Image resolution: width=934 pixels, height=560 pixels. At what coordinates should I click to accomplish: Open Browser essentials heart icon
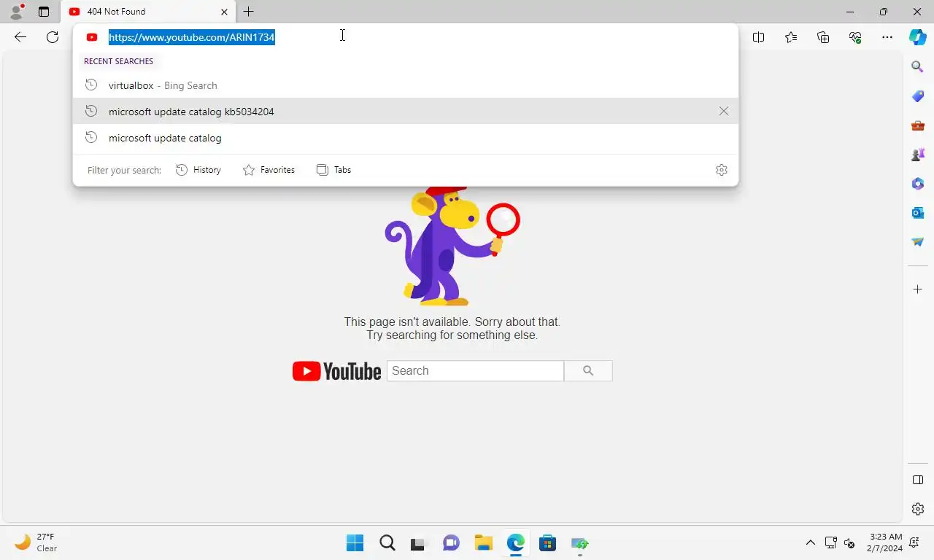(x=855, y=37)
